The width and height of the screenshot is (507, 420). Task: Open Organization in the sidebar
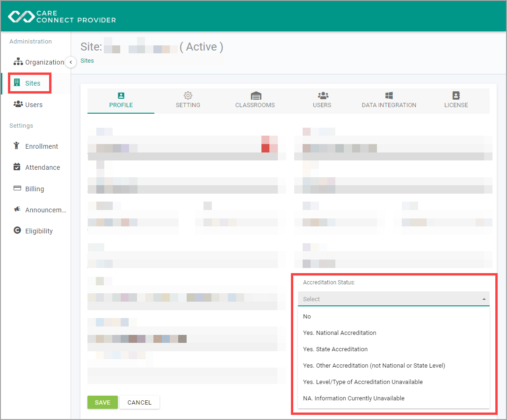pos(38,62)
